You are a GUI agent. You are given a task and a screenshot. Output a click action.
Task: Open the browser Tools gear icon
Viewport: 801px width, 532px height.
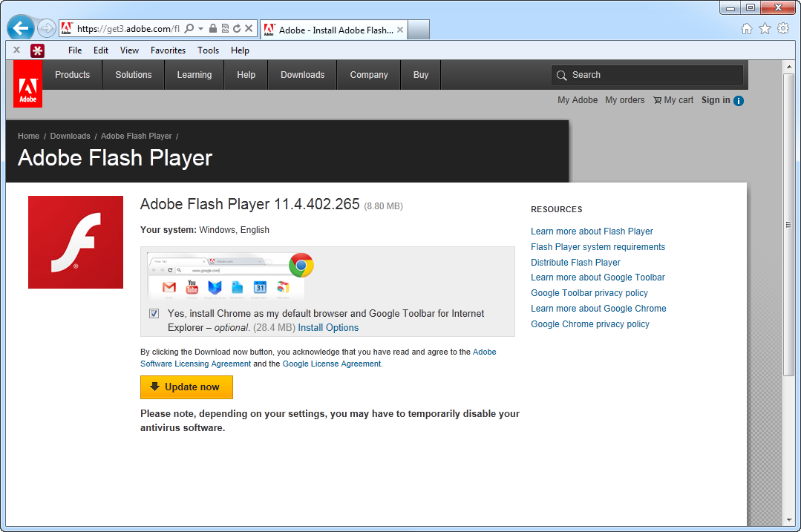pos(783,29)
